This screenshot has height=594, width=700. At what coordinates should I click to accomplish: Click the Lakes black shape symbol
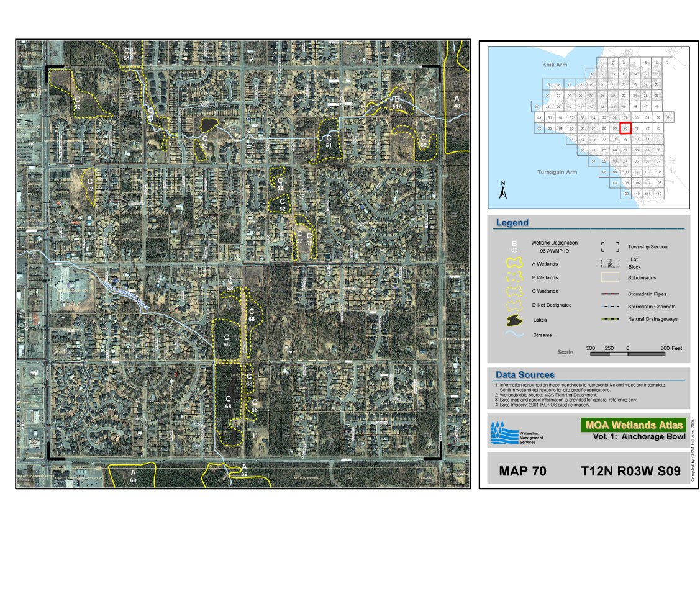(x=514, y=320)
